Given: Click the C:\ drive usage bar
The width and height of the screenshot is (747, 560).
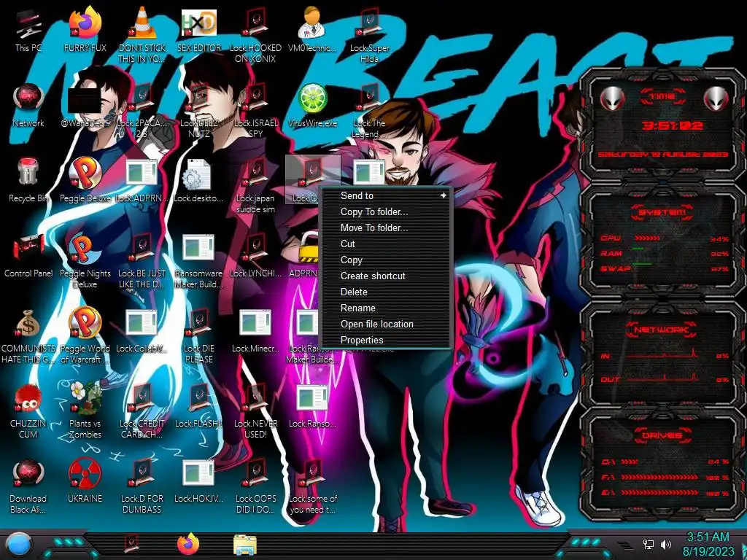Looking at the screenshot, I should (629, 462).
